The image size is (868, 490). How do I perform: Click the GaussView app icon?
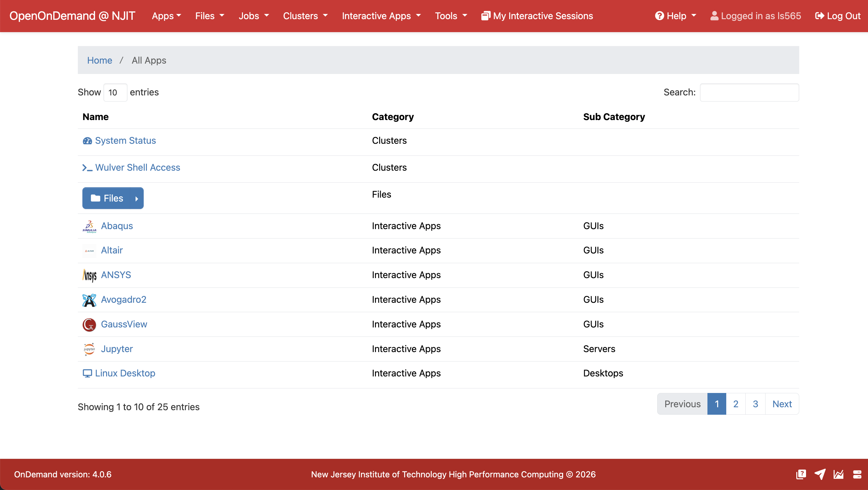(89, 325)
